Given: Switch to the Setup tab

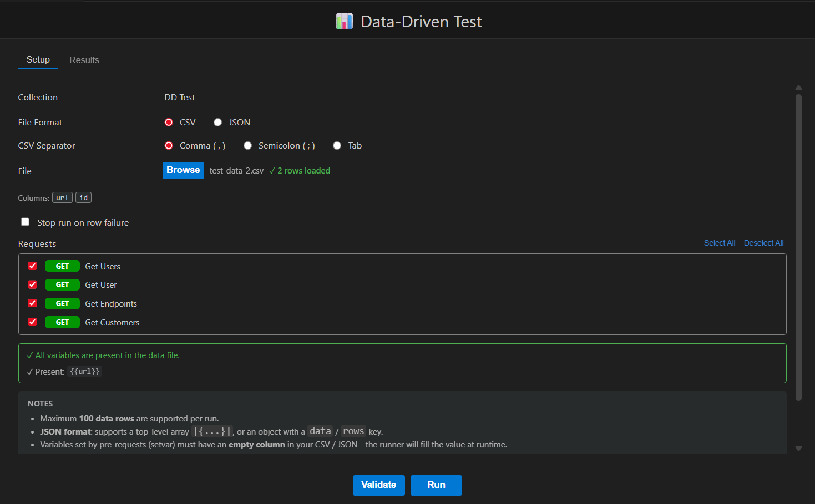Looking at the screenshot, I should pyautogui.click(x=38, y=59).
